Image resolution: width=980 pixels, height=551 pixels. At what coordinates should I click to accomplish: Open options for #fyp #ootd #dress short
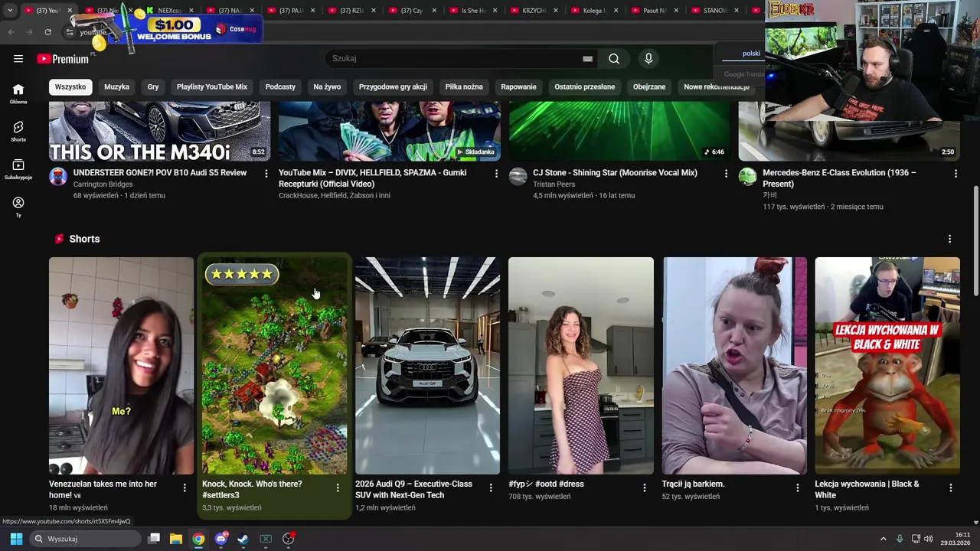pyautogui.click(x=644, y=487)
